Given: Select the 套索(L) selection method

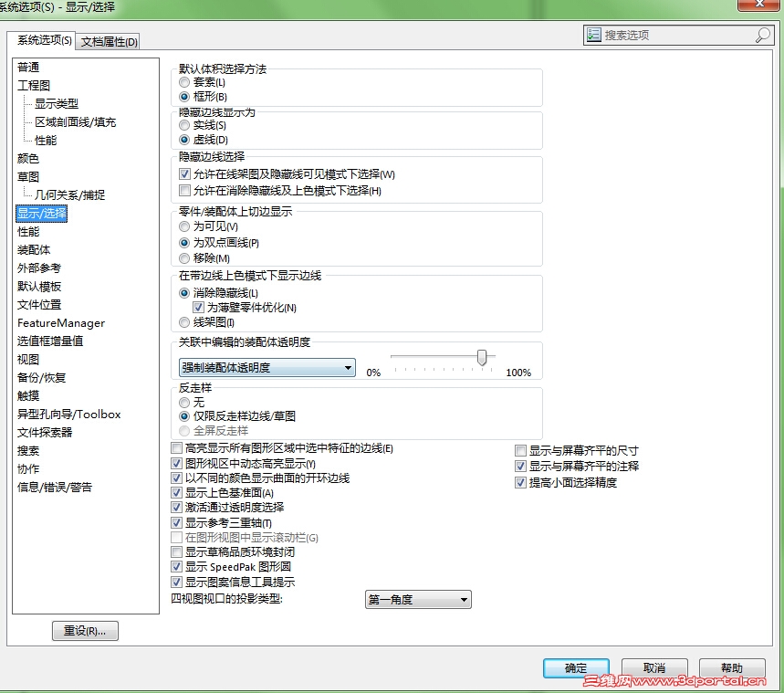Looking at the screenshot, I should tap(186, 83).
